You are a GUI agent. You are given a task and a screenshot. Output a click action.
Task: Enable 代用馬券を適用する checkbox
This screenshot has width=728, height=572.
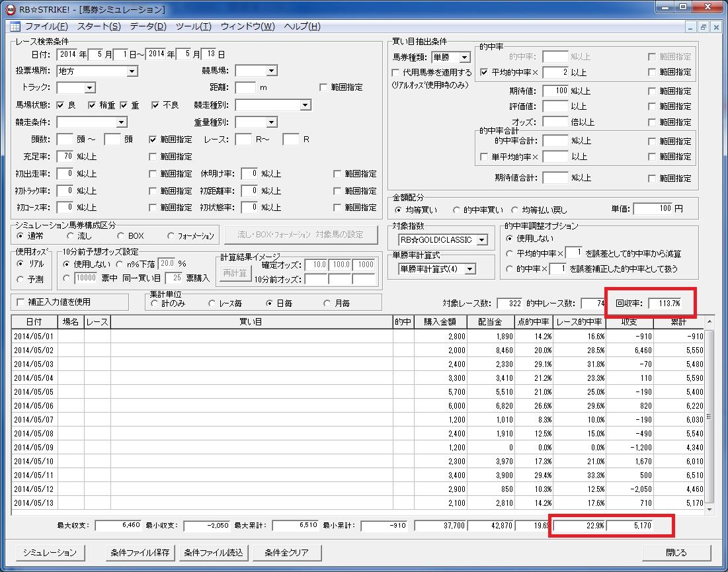tap(395, 73)
